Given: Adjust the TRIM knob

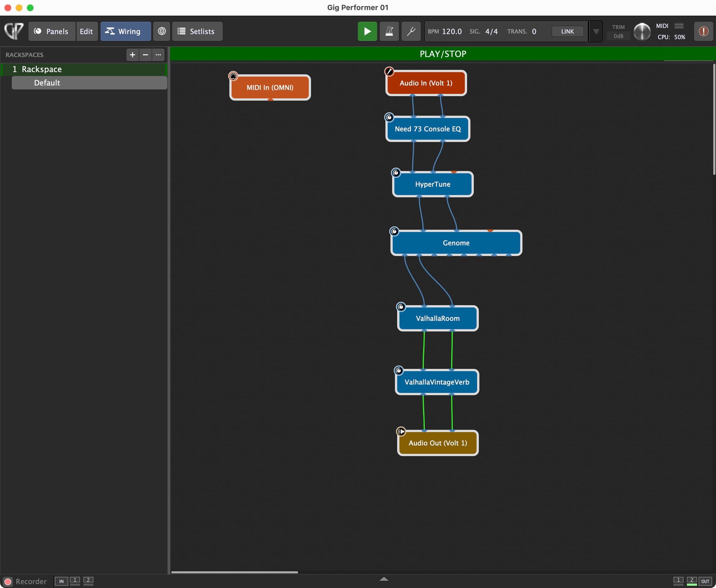Looking at the screenshot, I should (x=642, y=32).
